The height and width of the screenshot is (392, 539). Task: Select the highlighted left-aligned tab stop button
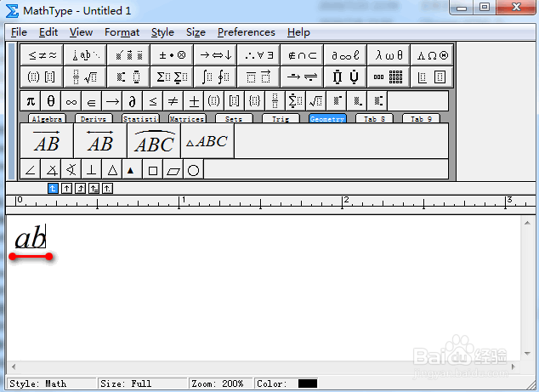53,189
